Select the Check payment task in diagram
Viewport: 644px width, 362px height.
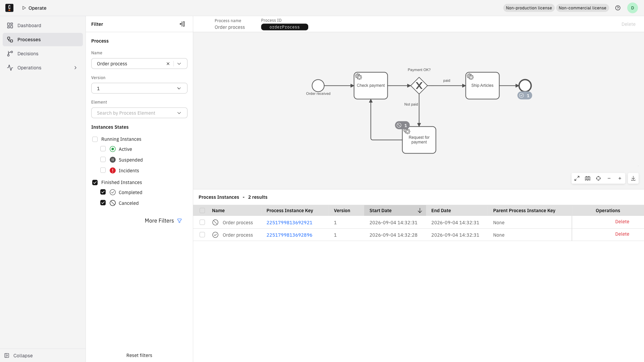pyautogui.click(x=371, y=86)
